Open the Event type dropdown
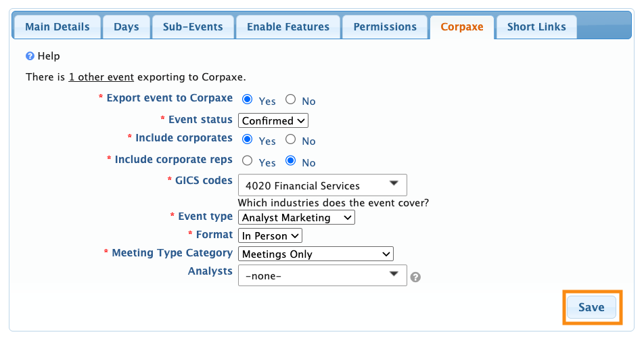This screenshot has height=343, width=644. coord(296,218)
